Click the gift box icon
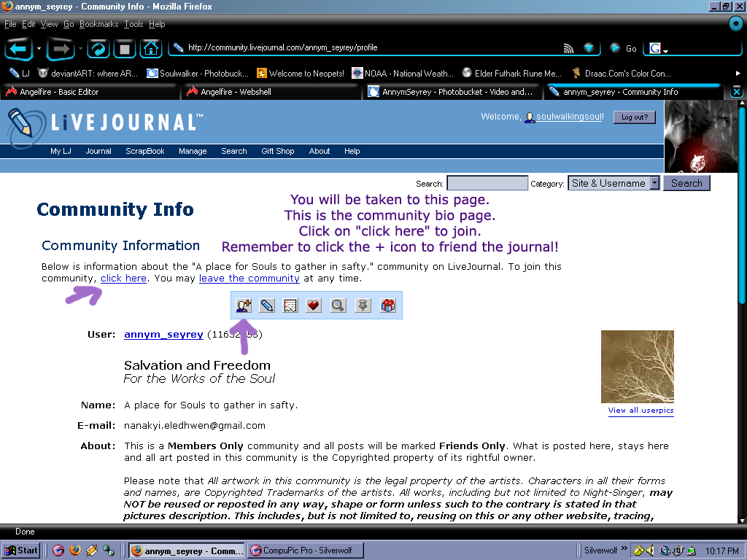 [388, 306]
